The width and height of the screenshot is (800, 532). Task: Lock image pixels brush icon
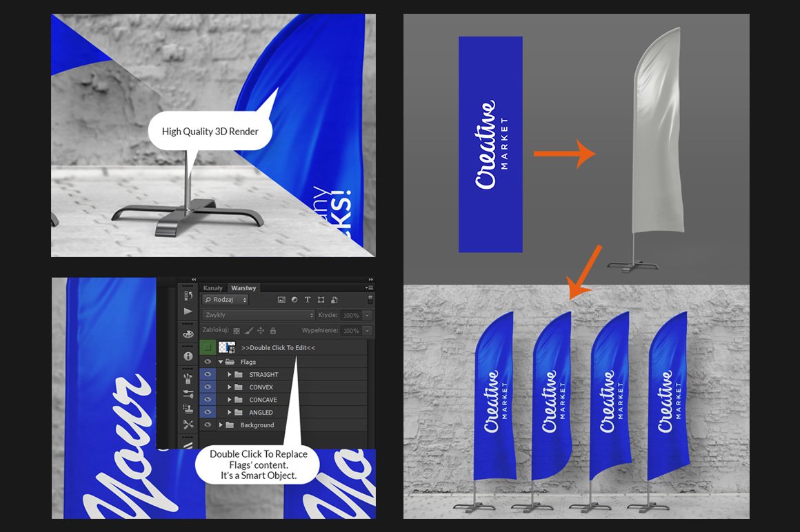click(x=249, y=331)
